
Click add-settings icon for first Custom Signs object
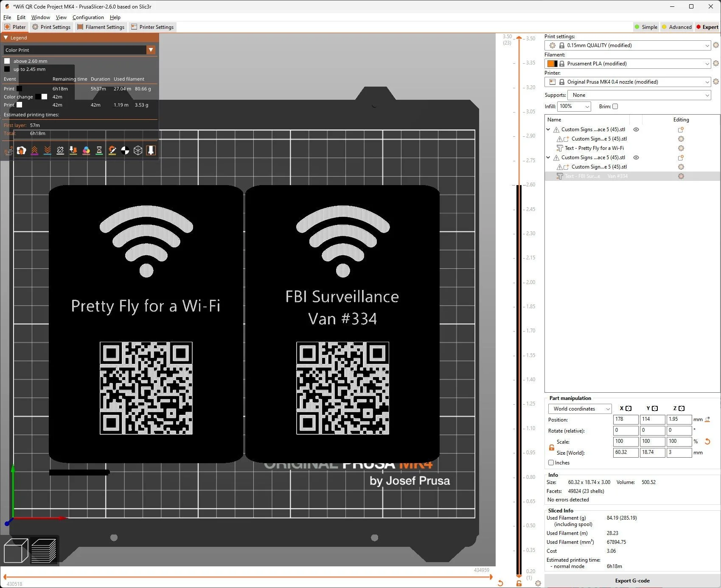point(681,129)
